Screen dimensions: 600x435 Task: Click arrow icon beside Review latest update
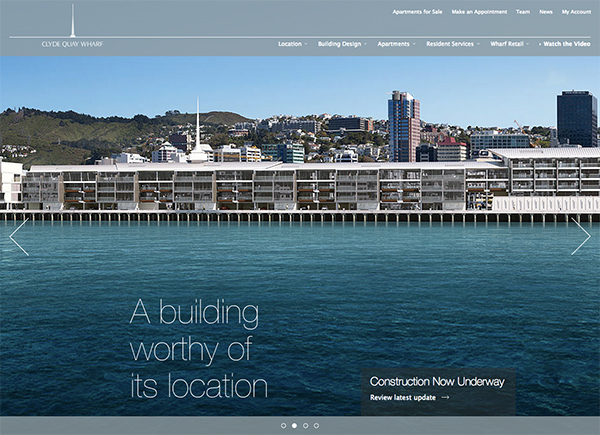(445, 397)
